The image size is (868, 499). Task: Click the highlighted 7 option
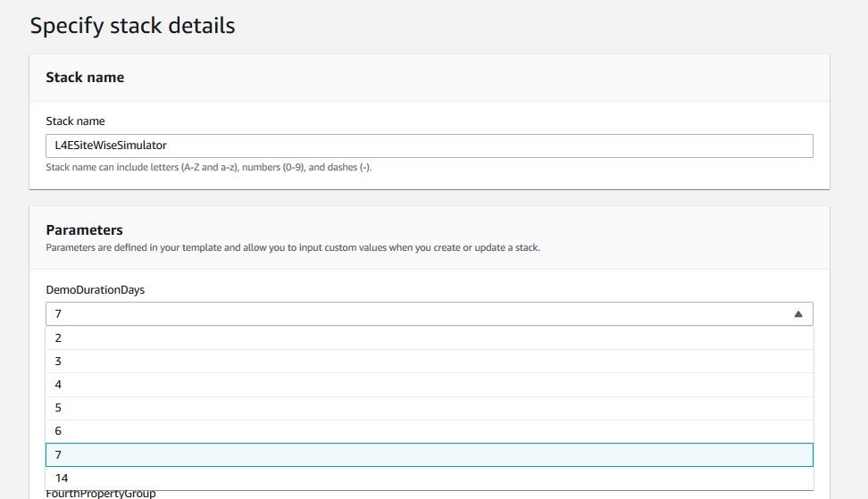pos(429,454)
